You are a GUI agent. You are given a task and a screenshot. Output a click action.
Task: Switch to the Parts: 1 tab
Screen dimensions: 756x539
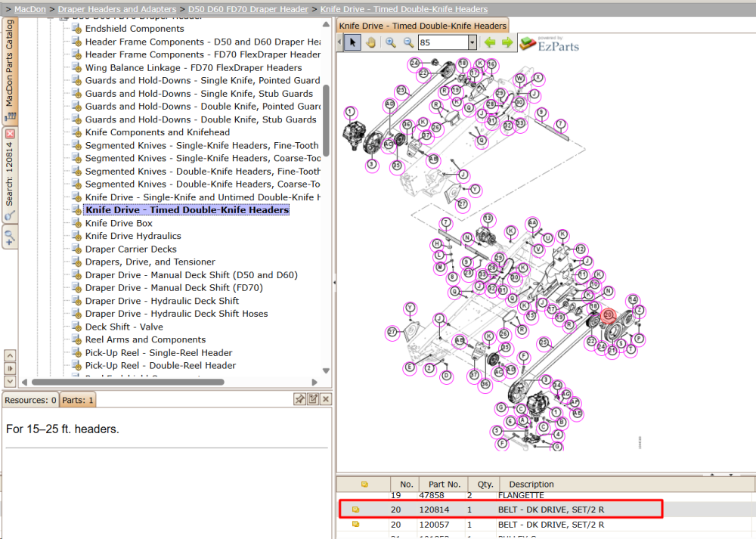pos(78,400)
